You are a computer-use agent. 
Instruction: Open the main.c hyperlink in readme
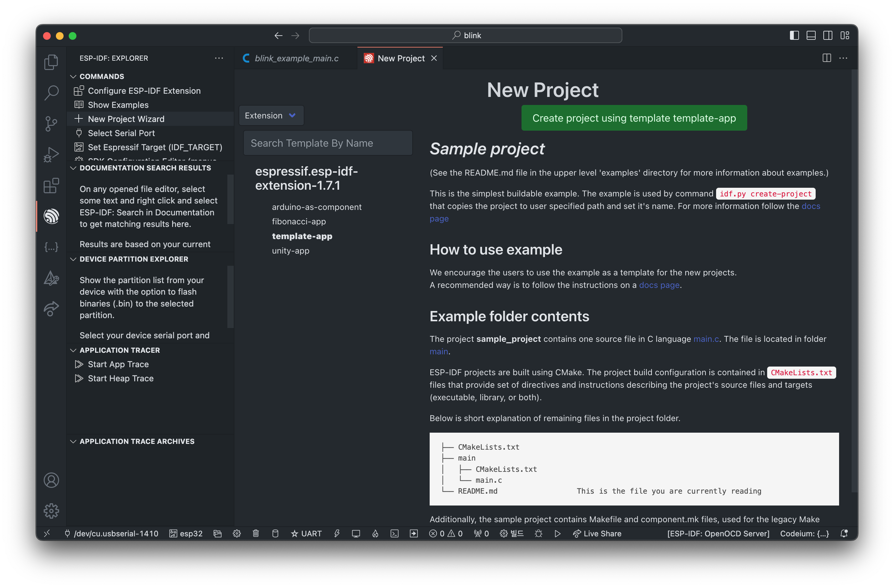(706, 339)
